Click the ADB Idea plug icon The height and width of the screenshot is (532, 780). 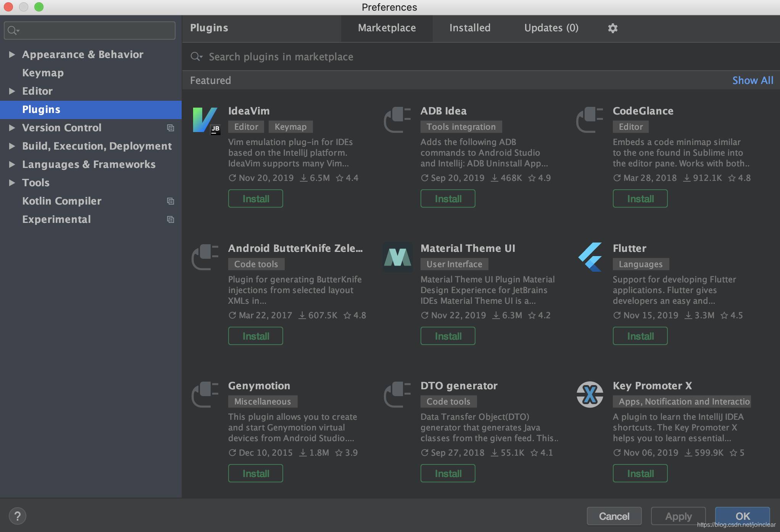point(398,120)
